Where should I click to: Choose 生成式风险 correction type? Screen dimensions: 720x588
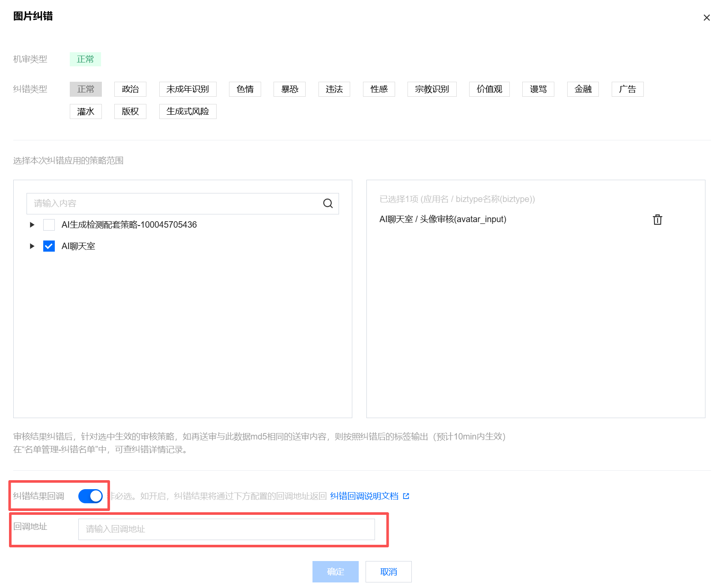coord(187,111)
